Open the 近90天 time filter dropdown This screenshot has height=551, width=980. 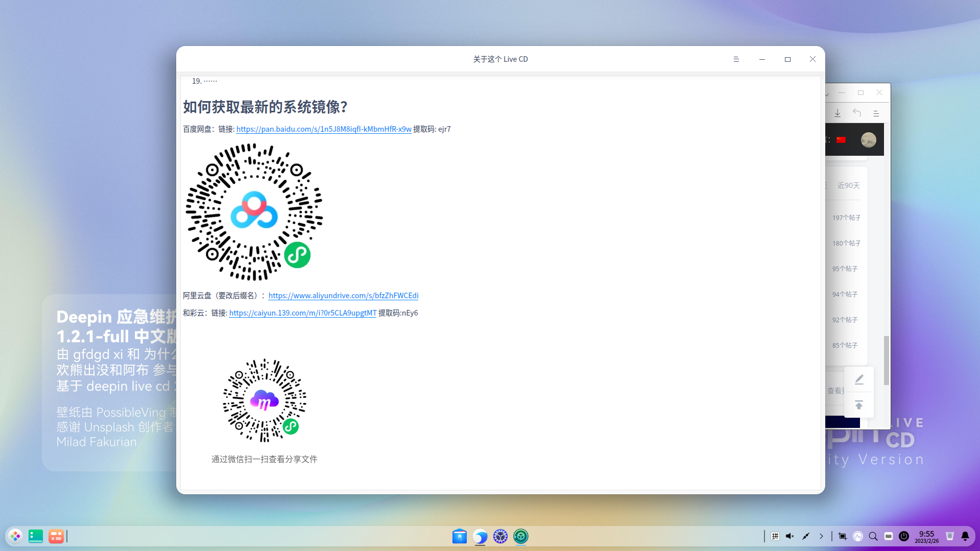tap(848, 185)
